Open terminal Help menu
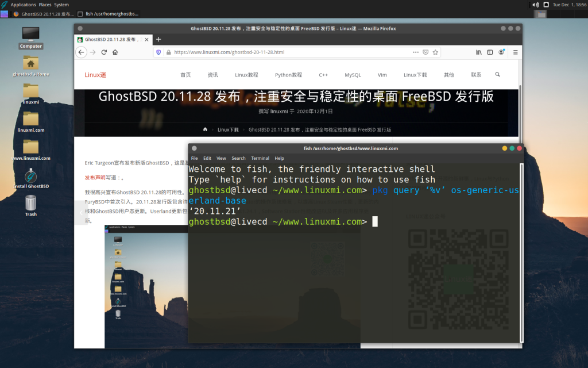The width and height of the screenshot is (588, 368). click(280, 158)
